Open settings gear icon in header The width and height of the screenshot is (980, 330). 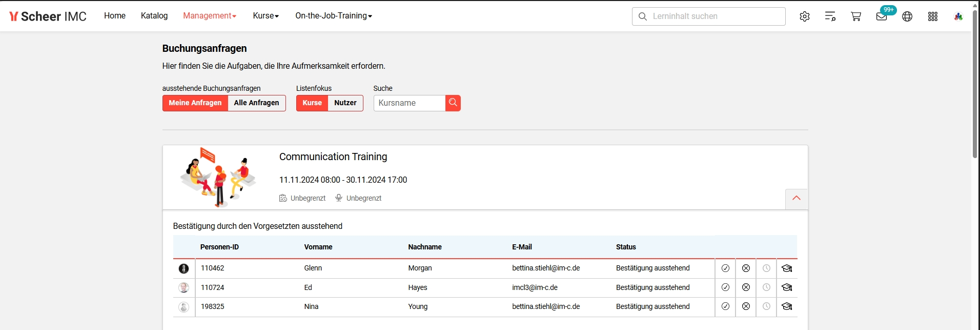[x=805, y=16]
